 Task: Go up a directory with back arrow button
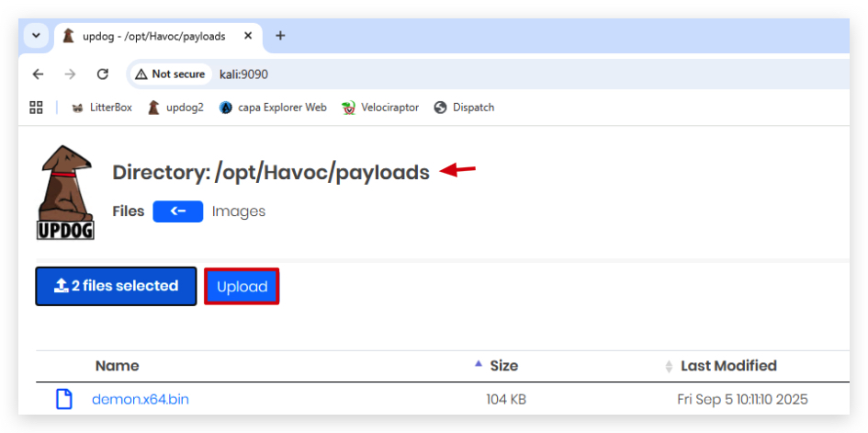[177, 211]
